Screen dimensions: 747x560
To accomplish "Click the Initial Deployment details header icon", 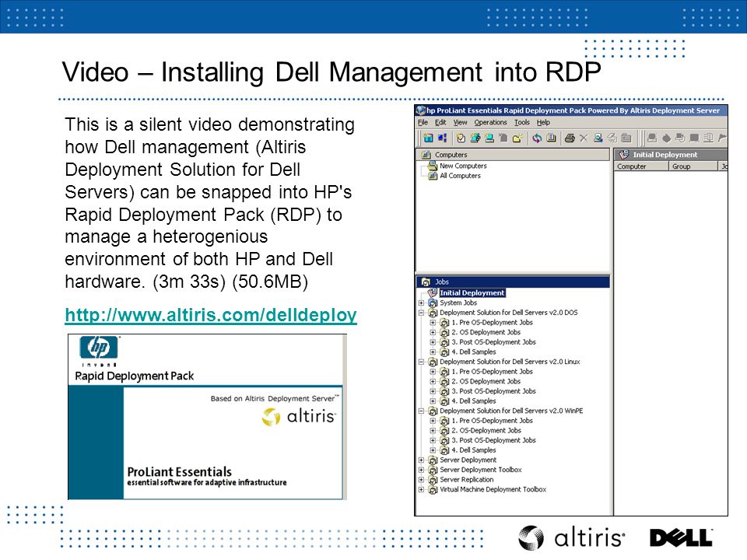I will click(623, 154).
